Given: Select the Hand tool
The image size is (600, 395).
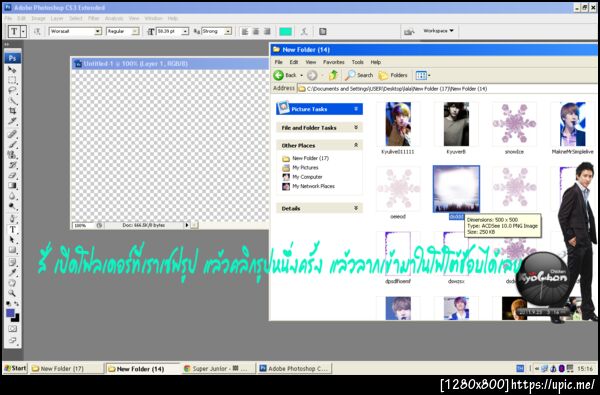Looking at the screenshot, I should coord(12,283).
